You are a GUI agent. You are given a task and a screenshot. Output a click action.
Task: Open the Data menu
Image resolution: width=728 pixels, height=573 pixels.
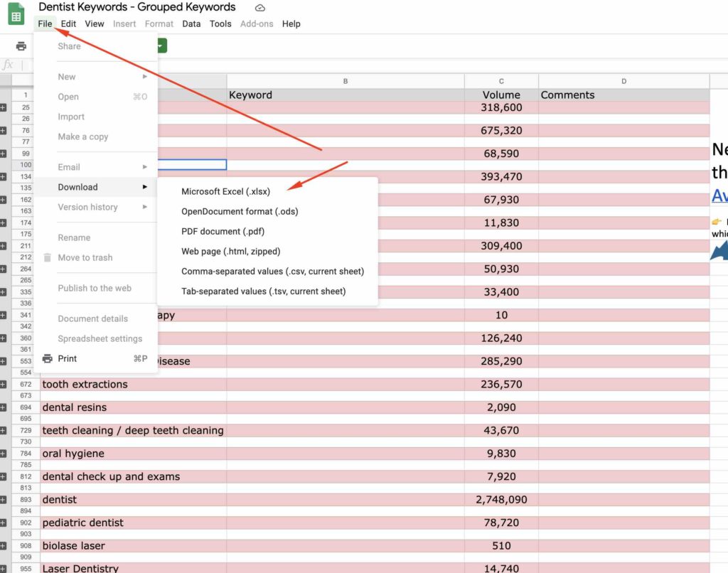pos(191,23)
